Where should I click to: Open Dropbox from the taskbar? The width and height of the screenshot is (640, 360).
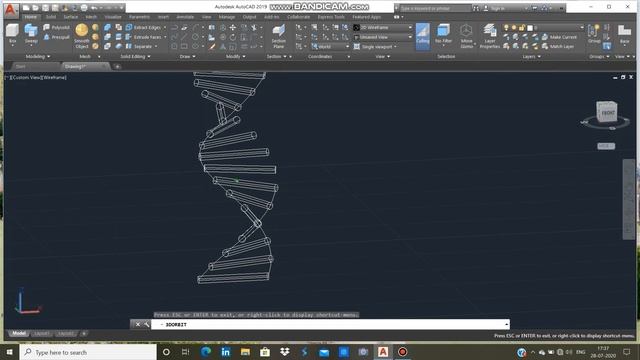[x=284, y=352]
